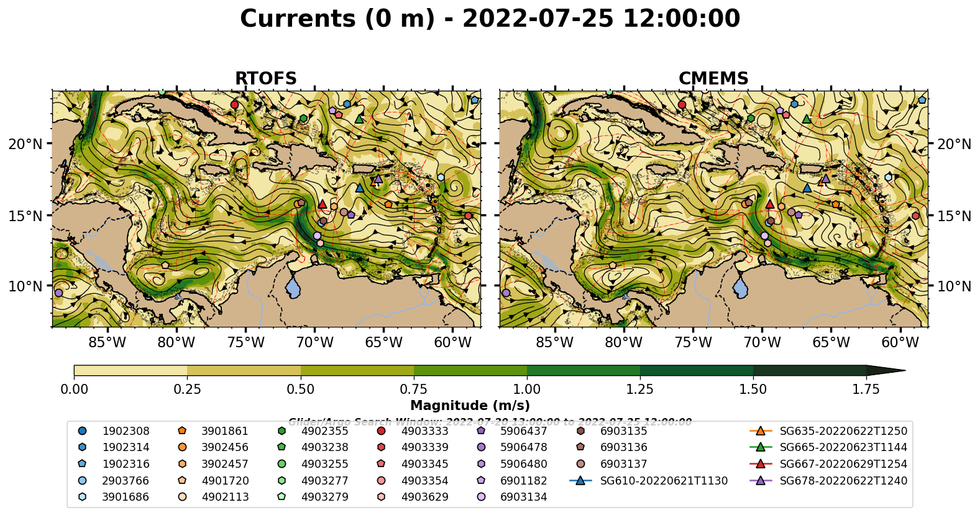The image size is (980, 515).
Task: Click the '1.75' colorbar tick label
Action: [866, 390]
